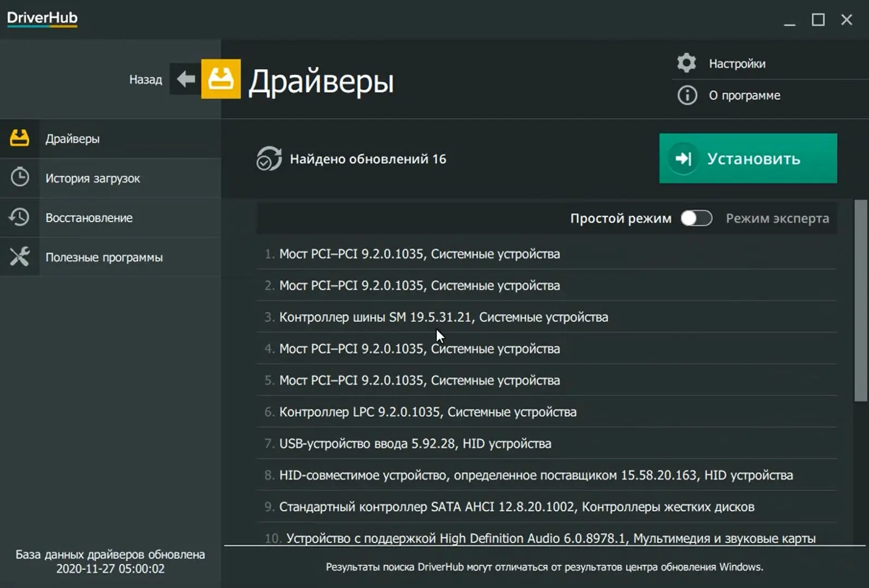Click the info icon for О программе
Image resolution: width=869 pixels, height=588 pixels.
coord(687,95)
